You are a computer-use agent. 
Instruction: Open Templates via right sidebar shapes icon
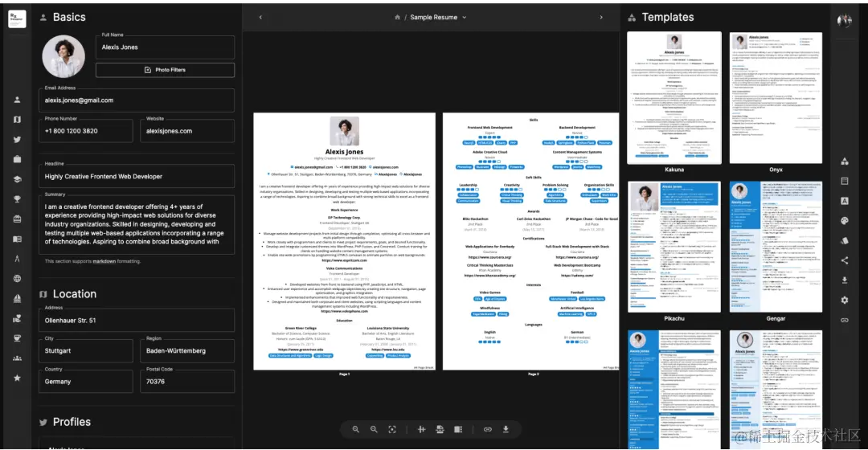tap(844, 161)
